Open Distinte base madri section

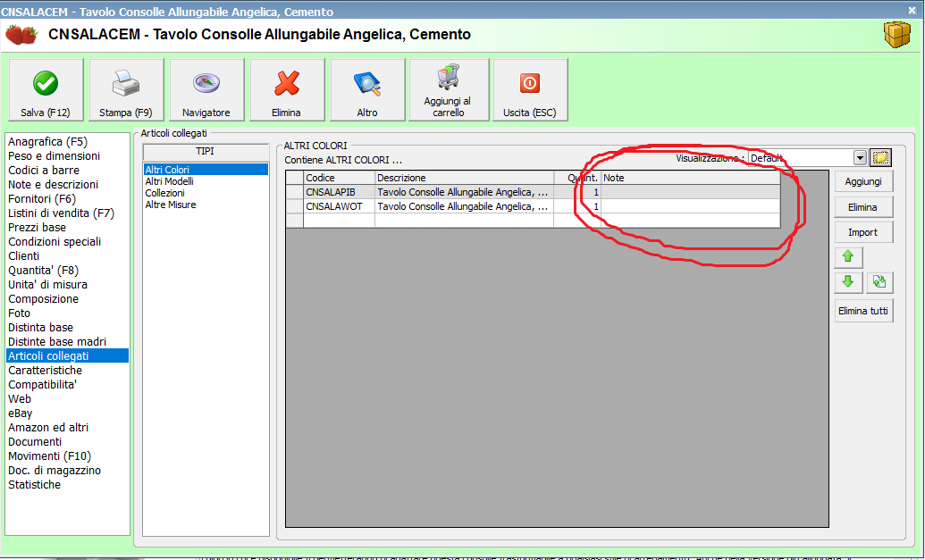[67, 342]
